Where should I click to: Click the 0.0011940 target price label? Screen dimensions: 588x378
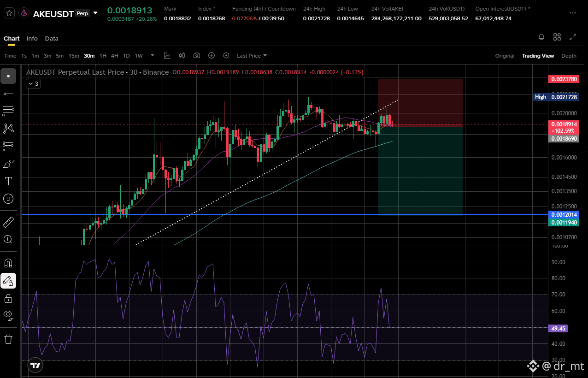coord(564,222)
